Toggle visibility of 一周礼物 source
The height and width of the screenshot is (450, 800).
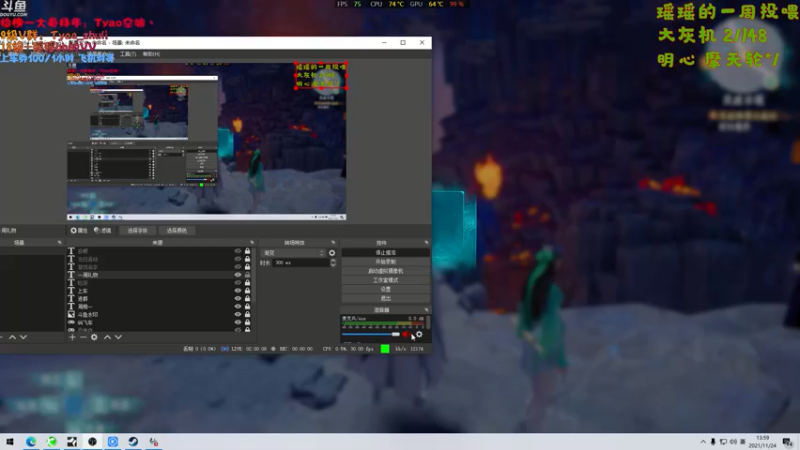pos(238,275)
